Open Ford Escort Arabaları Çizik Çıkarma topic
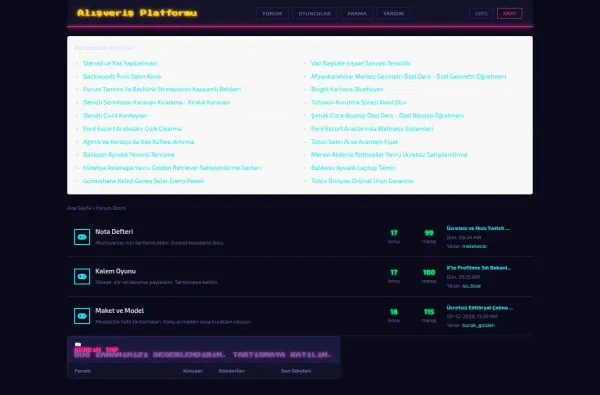 pyautogui.click(x=132, y=129)
